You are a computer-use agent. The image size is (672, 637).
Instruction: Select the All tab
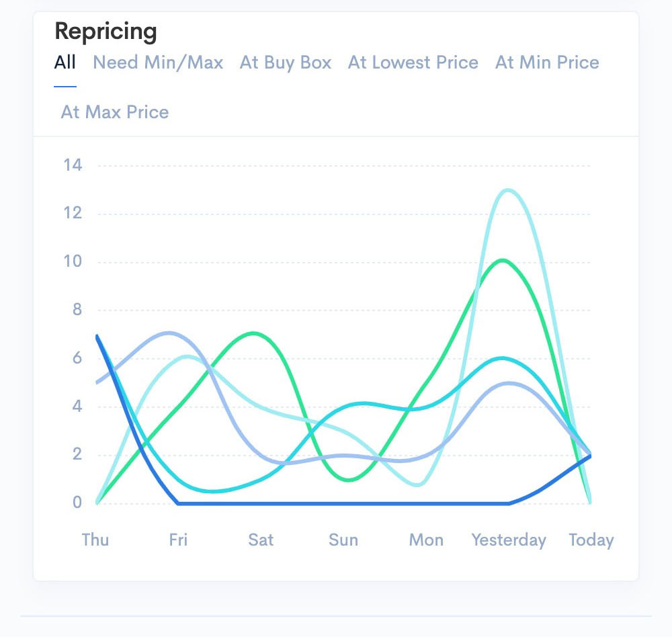(x=65, y=62)
